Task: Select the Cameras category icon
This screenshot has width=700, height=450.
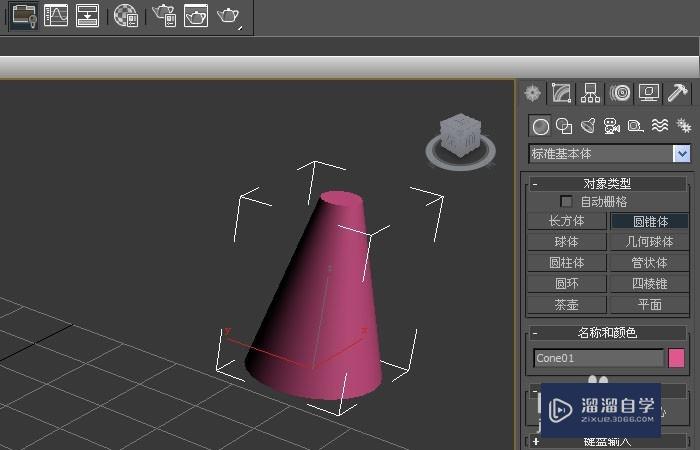Action: click(x=612, y=126)
